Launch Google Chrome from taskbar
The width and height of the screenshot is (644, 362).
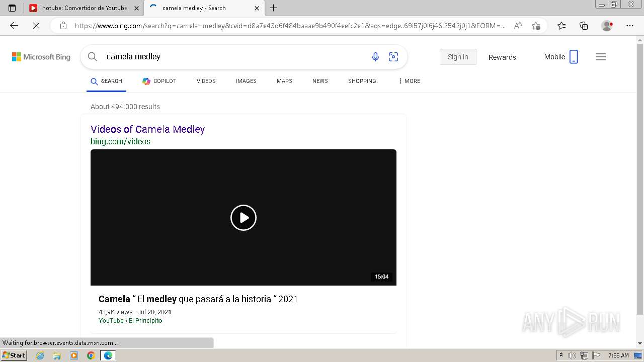tap(91, 355)
